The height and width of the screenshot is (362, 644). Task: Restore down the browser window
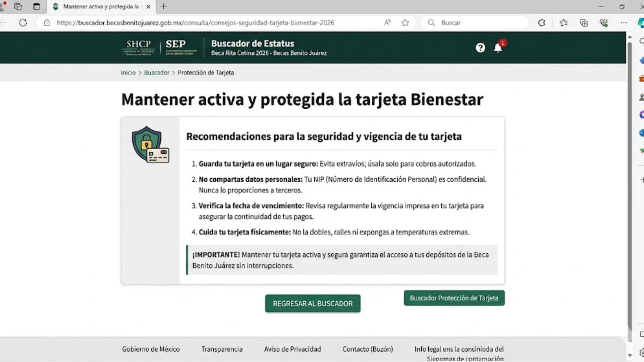[x=622, y=7]
